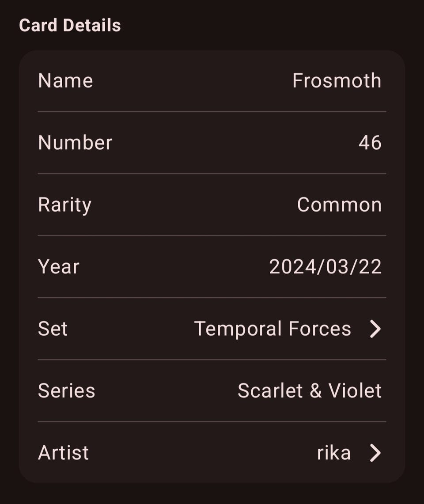
Task: Click the word Forces in set name
Action: 320,329
